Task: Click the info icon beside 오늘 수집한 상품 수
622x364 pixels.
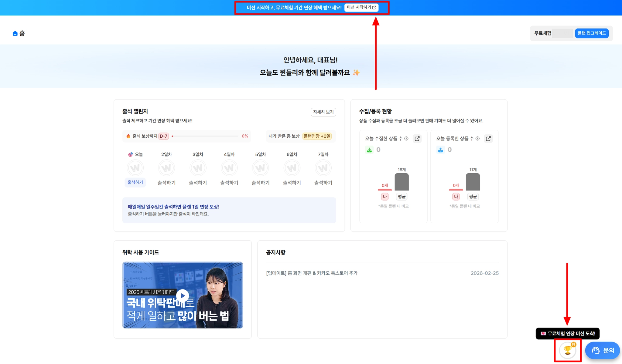Action: coord(406,139)
